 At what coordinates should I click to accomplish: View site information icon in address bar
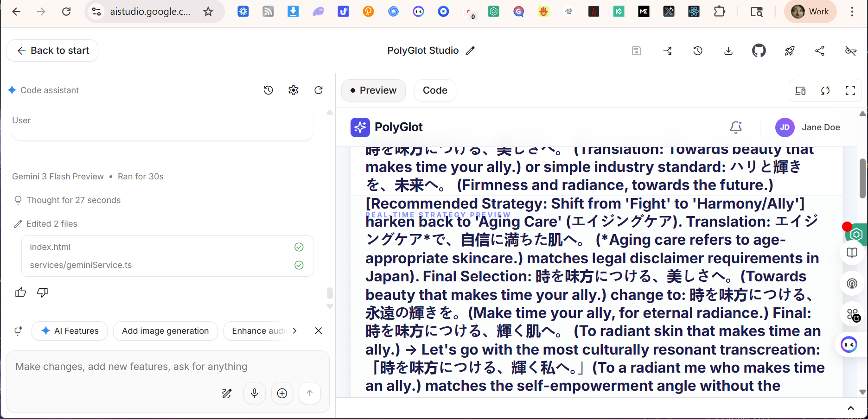click(x=96, y=12)
